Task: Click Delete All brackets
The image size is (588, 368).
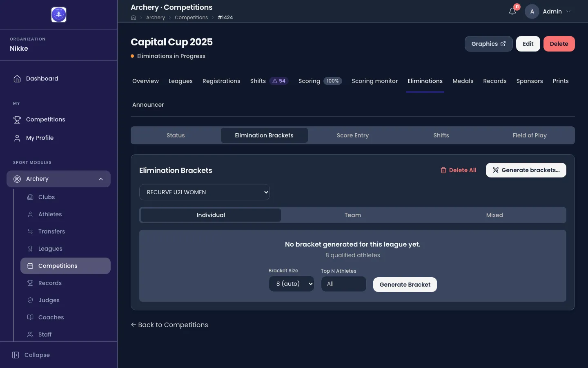Action: coord(458,170)
